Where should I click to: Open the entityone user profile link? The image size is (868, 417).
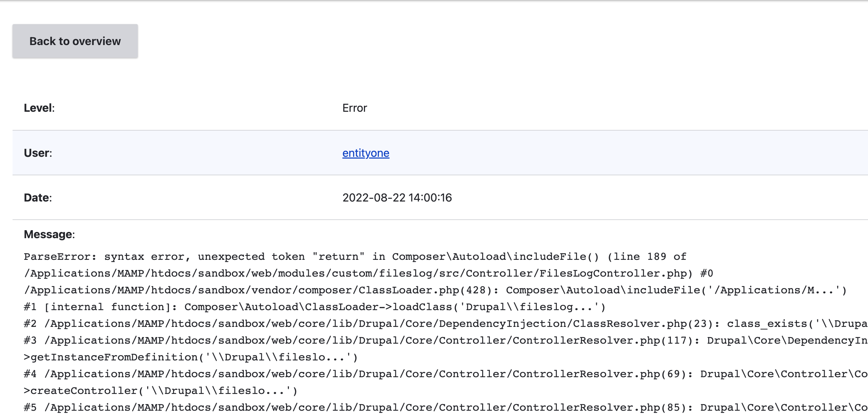pyautogui.click(x=366, y=153)
